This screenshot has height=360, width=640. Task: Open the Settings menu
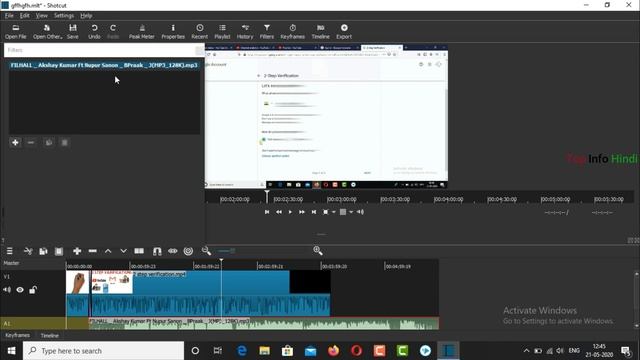[64, 16]
